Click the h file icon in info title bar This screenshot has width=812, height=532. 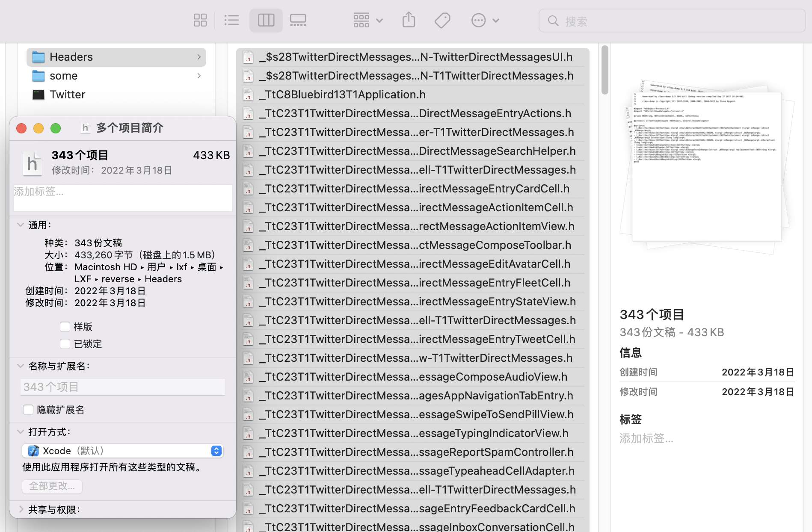[86, 127]
